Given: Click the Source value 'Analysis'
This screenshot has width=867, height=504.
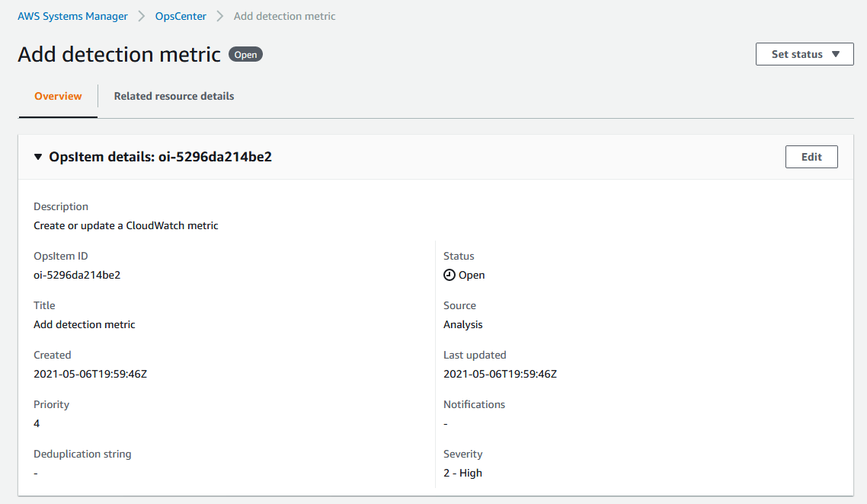Looking at the screenshot, I should point(462,324).
